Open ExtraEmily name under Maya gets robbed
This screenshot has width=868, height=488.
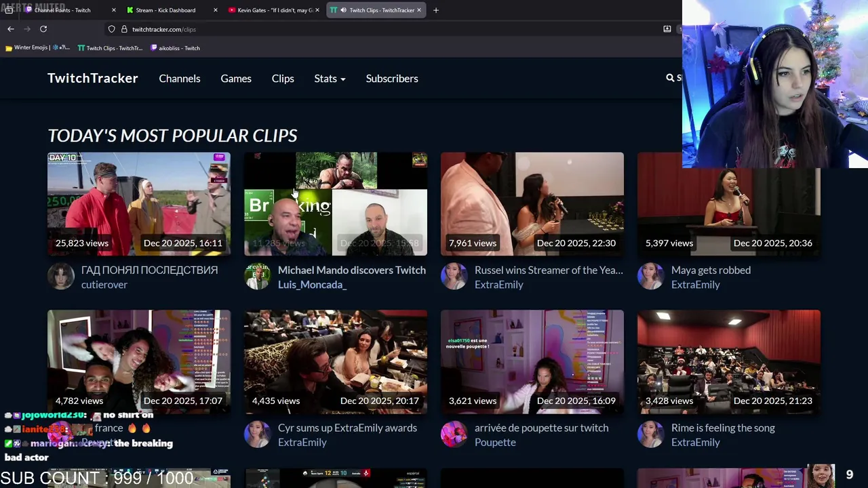pyautogui.click(x=696, y=285)
